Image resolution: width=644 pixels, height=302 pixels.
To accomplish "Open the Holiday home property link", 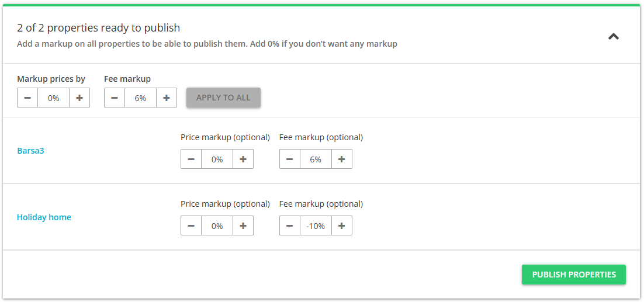I will [x=44, y=217].
